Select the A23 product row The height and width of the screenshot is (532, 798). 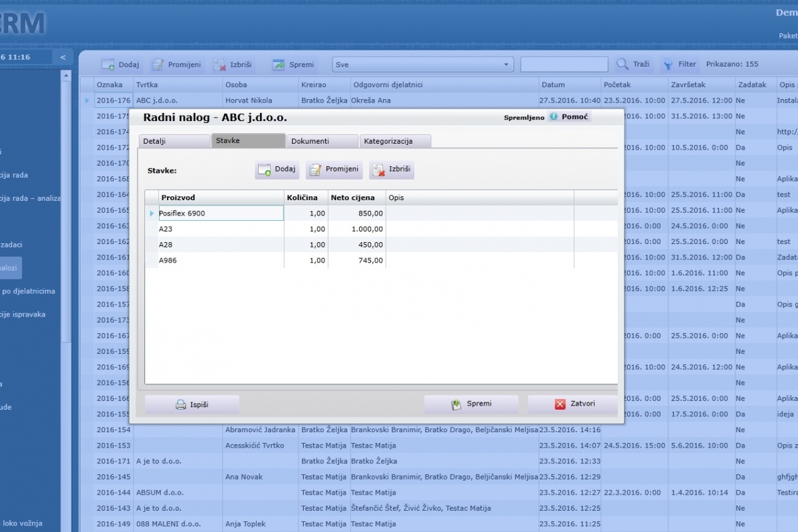(x=381, y=229)
